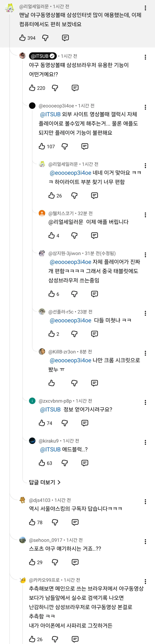Like the top comment by @리얼세일러문
155x644 pixels.
pos(23,38)
